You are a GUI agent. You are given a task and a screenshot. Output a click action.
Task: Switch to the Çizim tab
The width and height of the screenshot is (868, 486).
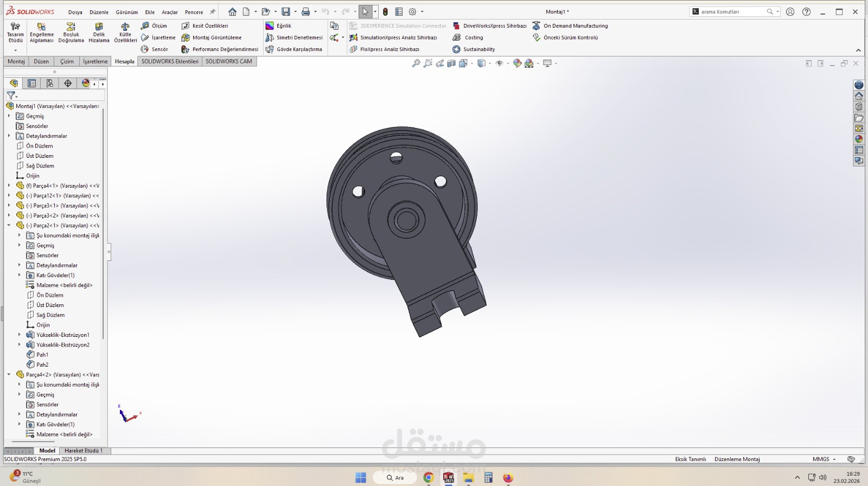tap(67, 61)
